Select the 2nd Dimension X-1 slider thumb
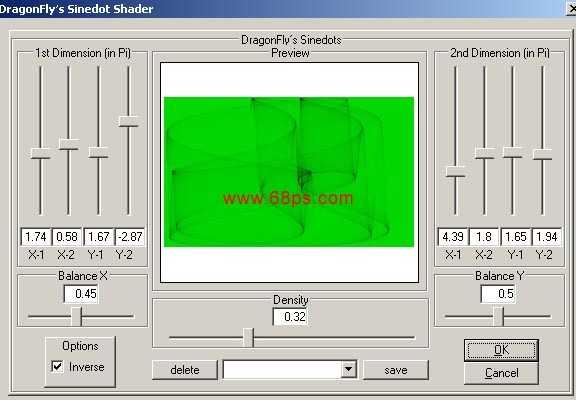Viewport: 576px width, 400px height. (x=456, y=172)
